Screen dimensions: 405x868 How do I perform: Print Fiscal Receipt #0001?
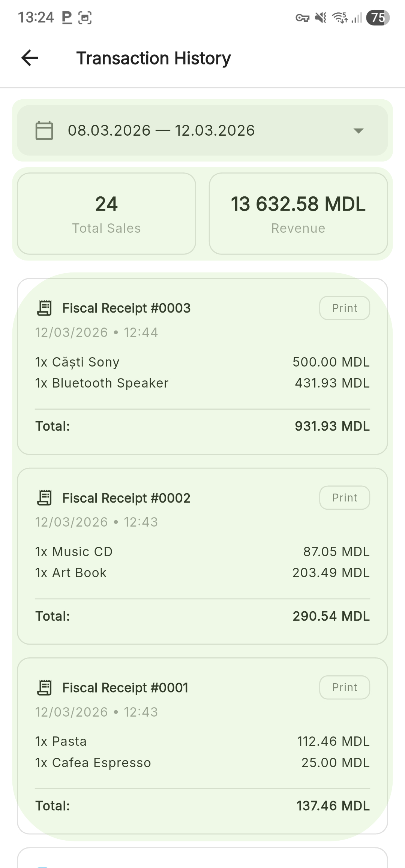coord(344,687)
